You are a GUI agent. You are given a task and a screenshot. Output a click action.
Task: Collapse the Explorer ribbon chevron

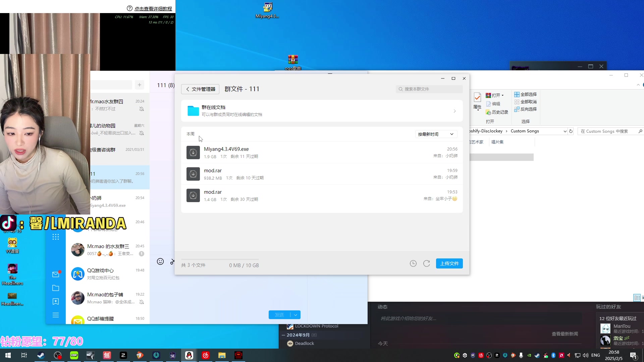click(638, 85)
